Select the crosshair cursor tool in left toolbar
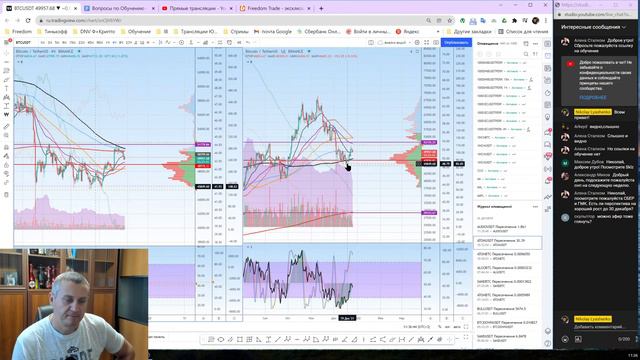This screenshot has height=360, width=640. click(7, 53)
